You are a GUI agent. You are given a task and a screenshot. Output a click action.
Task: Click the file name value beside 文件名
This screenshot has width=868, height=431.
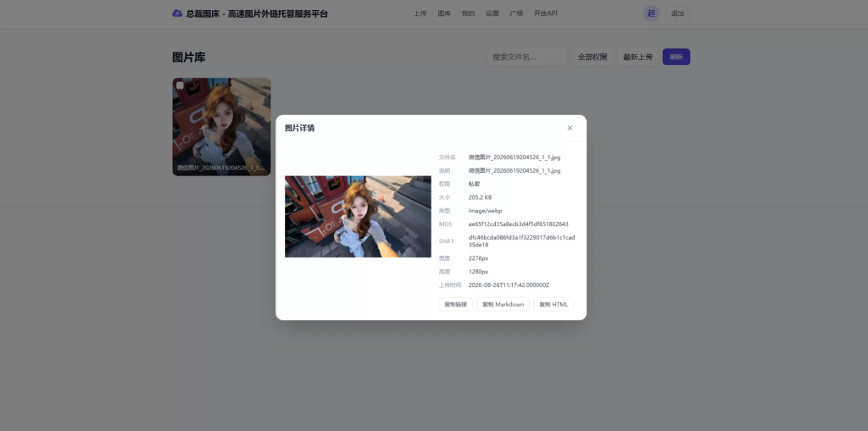point(515,157)
